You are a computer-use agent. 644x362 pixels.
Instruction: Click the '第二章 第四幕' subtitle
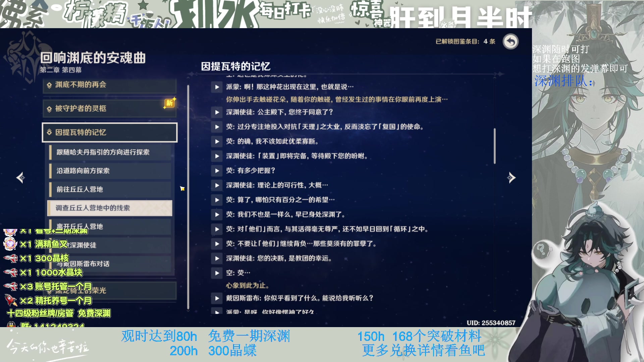click(61, 70)
